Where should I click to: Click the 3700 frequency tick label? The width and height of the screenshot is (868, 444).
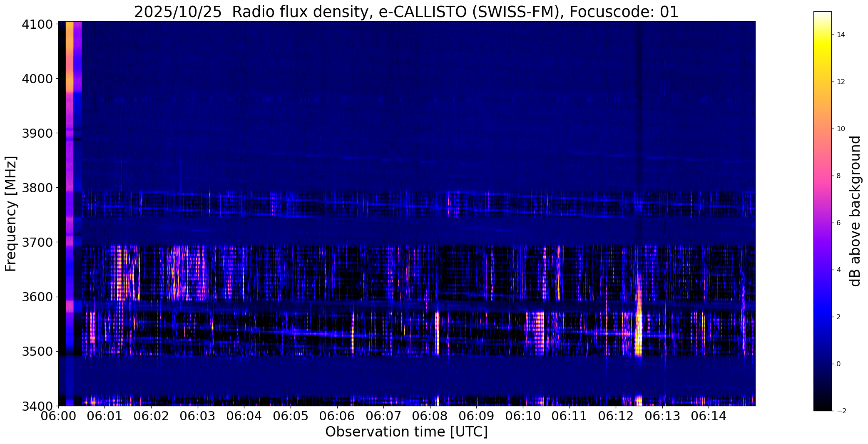coord(37,242)
